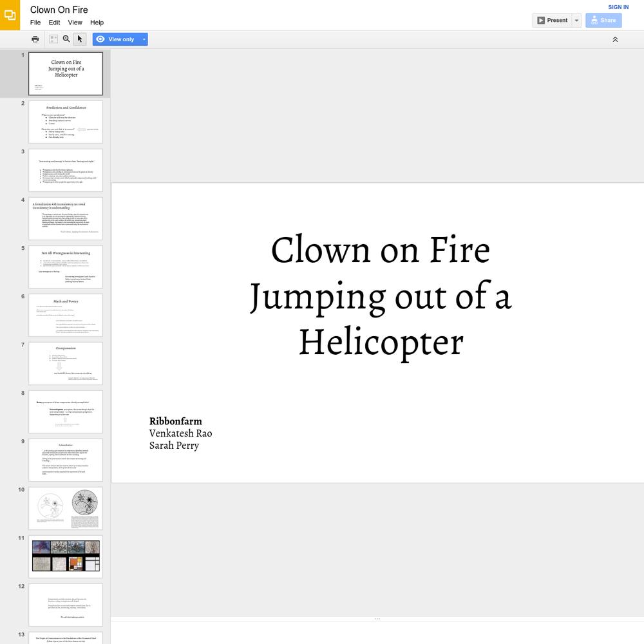
Task: Click the speaker notes divider handle
Action: pos(377,618)
